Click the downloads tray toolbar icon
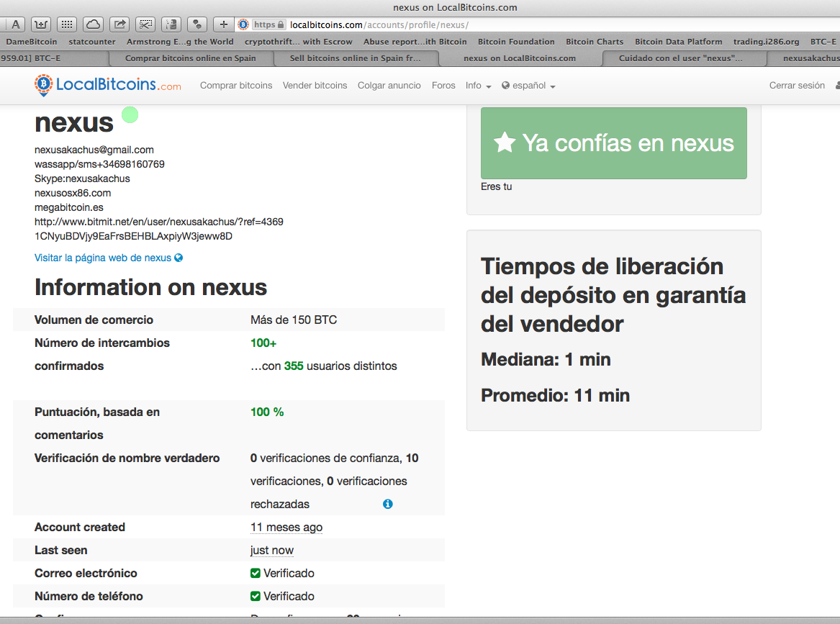This screenshot has width=840, height=624. [41, 24]
